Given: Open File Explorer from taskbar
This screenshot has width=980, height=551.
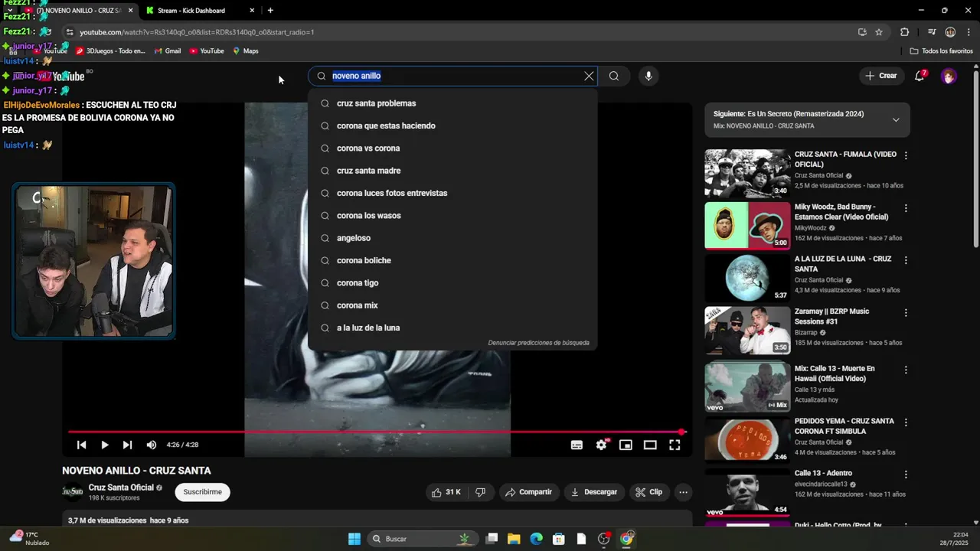Looking at the screenshot, I should [x=514, y=539].
